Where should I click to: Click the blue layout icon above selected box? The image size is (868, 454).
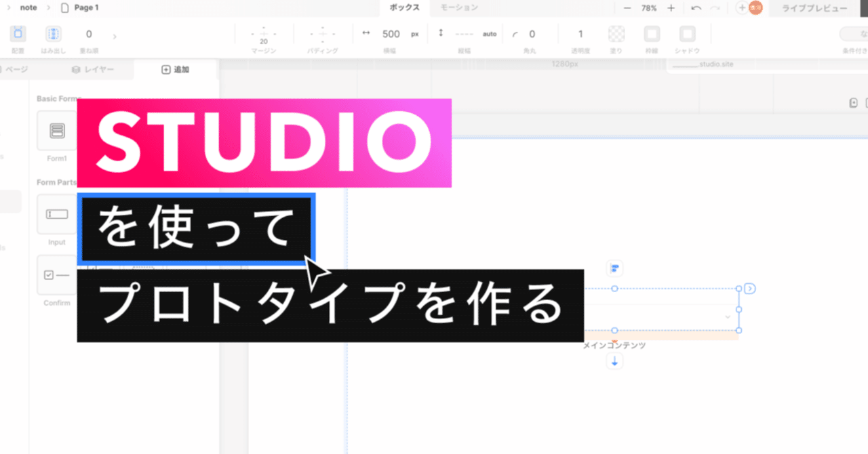[614, 268]
